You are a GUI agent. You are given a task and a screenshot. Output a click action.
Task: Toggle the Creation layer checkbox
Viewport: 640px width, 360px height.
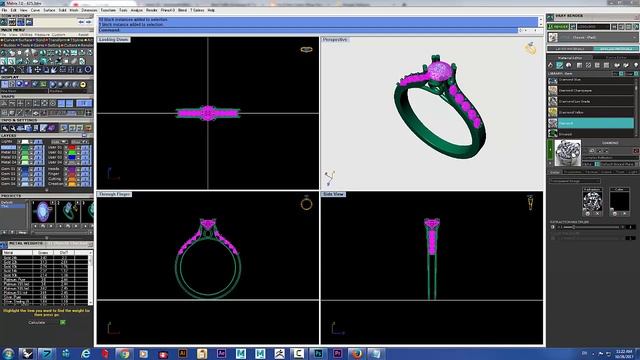click(66, 184)
